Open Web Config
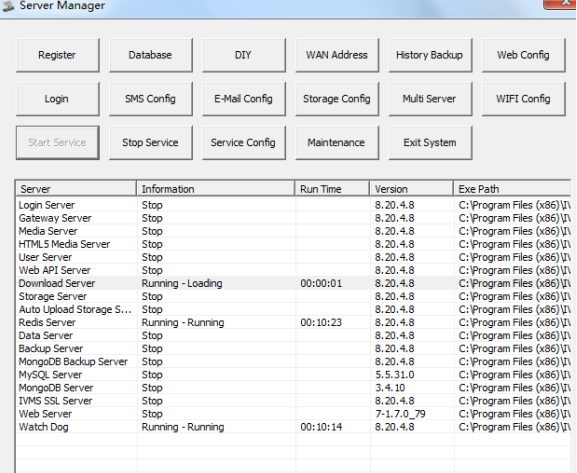Screen dimensions: 577x473 pyautogui.click(x=524, y=55)
